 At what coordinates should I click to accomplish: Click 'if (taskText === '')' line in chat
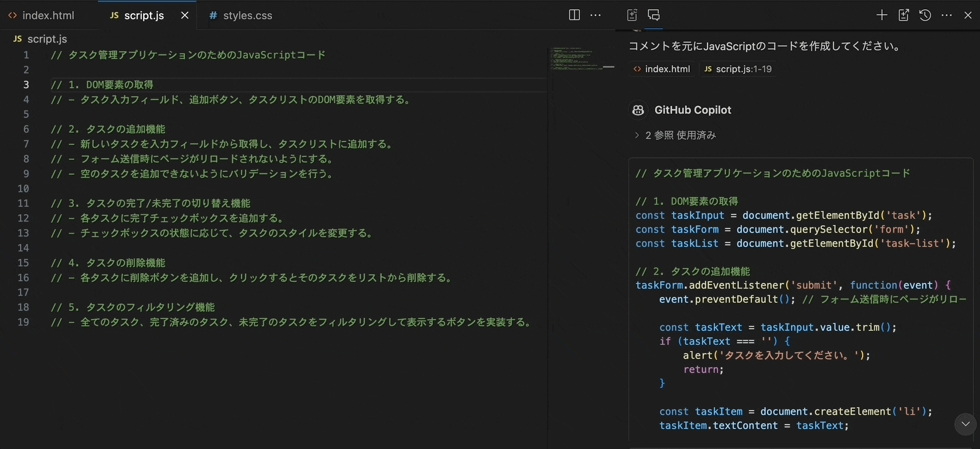(725, 341)
